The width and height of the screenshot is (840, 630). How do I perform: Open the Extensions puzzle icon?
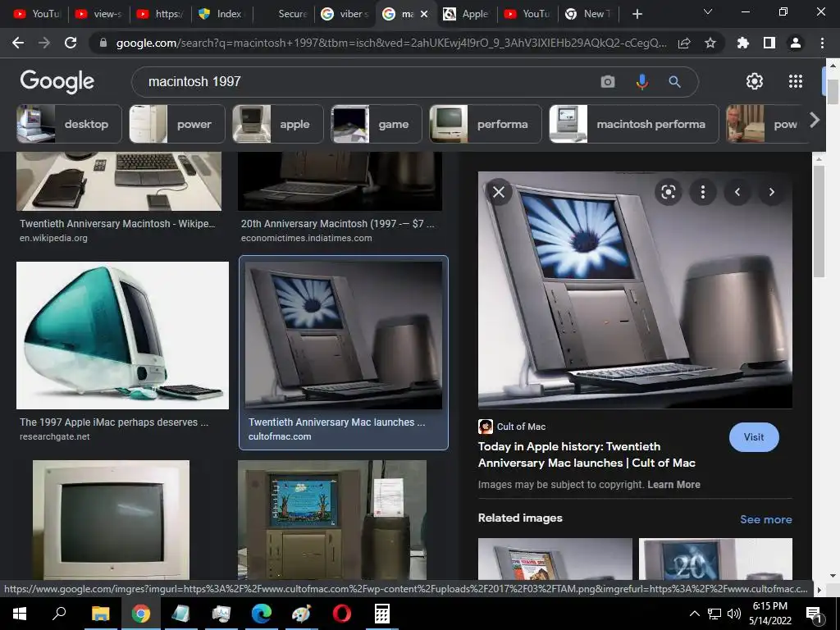[x=742, y=43]
